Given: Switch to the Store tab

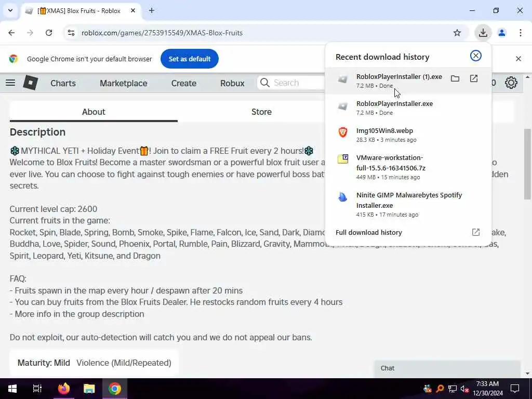Looking at the screenshot, I should tap(261, 112).
